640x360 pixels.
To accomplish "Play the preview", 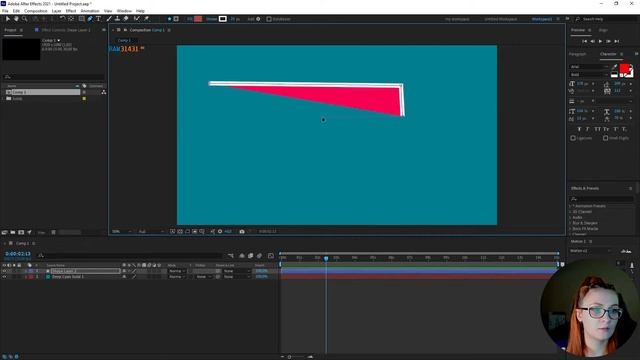I will (x=600, y=41).
